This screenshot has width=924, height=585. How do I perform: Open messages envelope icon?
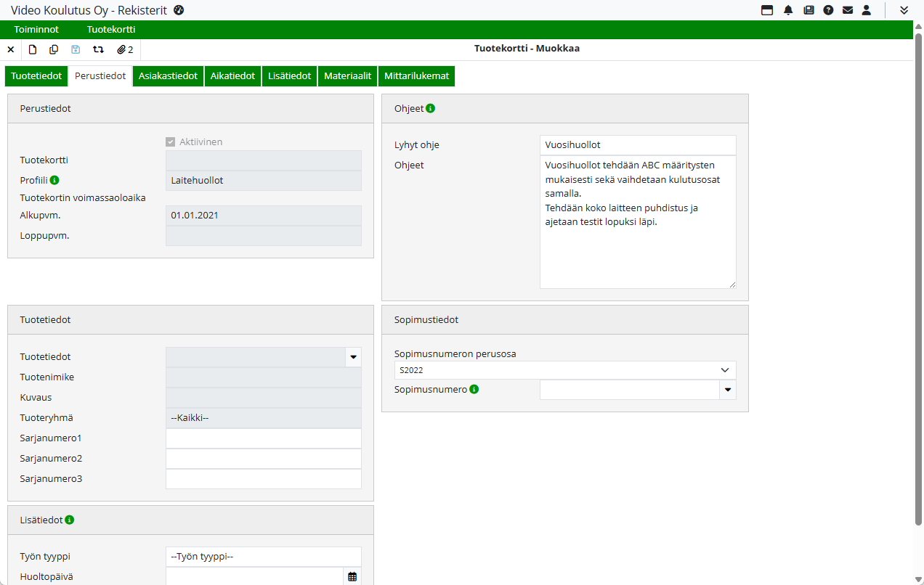point(847,10)
